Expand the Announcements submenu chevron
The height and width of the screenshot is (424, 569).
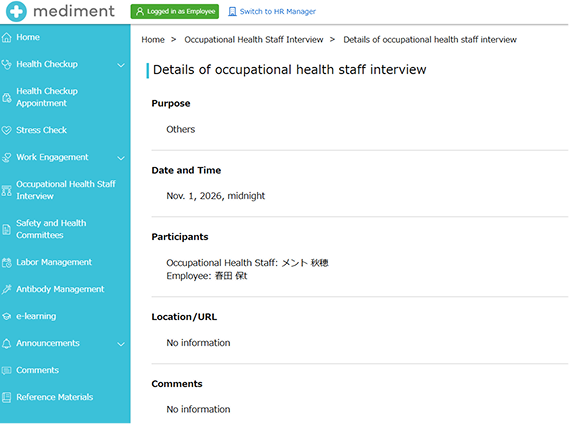pos(121,344)
